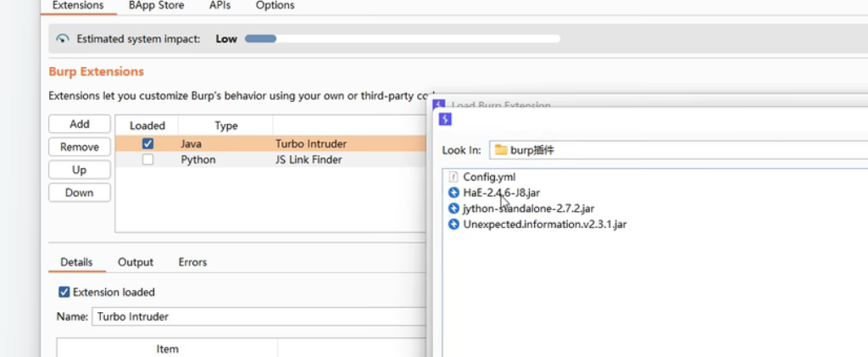Click the Java type cell
Viewport: 868px width, 357px height.
[x=191, y=144]
